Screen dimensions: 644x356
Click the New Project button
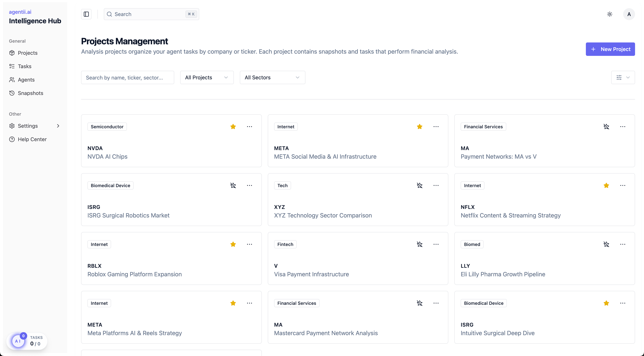[x=610, y=49]
